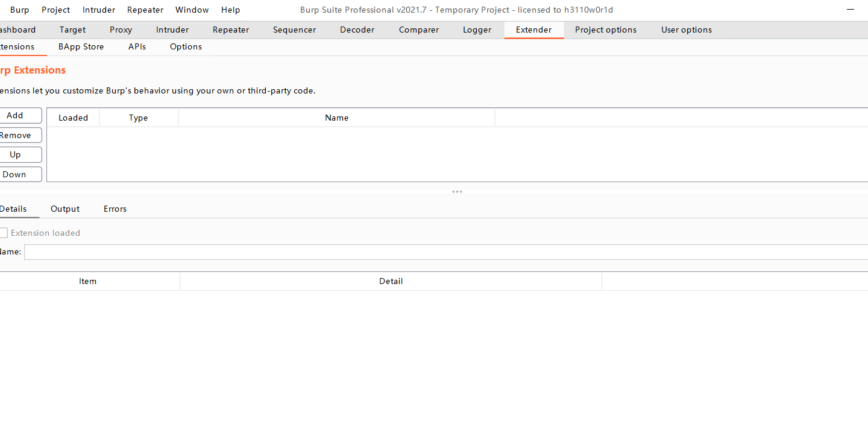868x436 pixels.
Task: Switch to the Sequencer tab
Action: tap(295, 30)
